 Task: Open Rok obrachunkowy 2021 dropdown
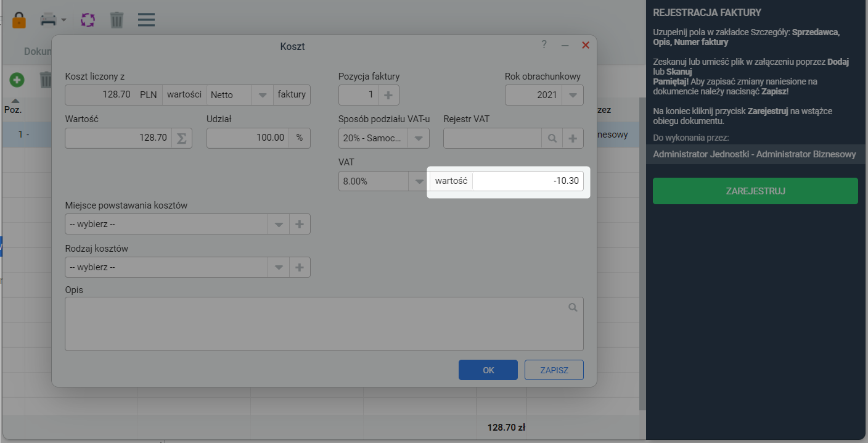pos(573,95)
